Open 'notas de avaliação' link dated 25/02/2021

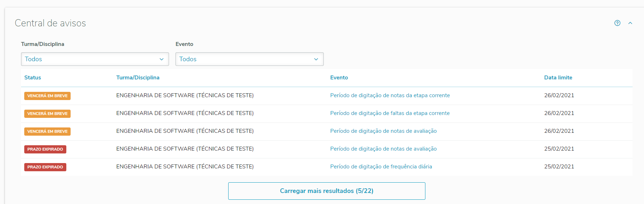[383, 149]
